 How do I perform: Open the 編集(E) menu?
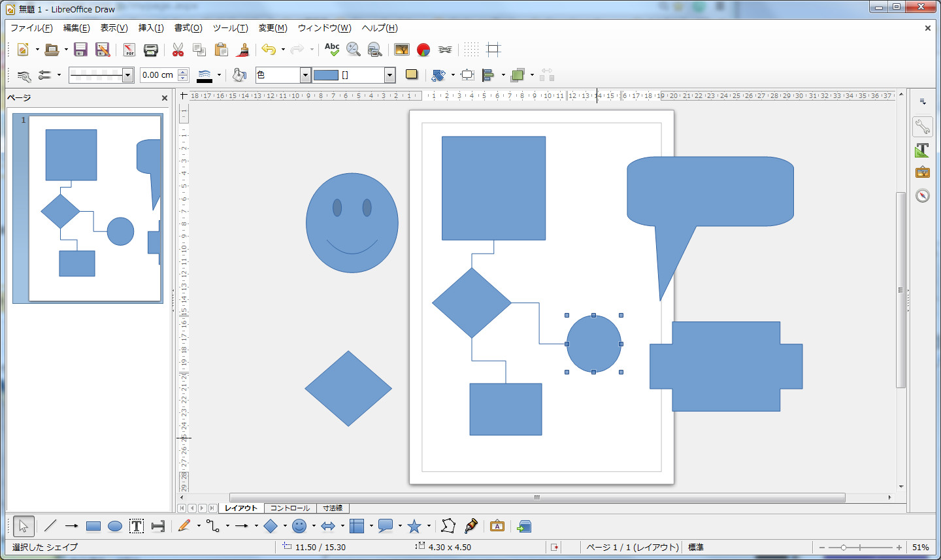(x=76, y=28)
